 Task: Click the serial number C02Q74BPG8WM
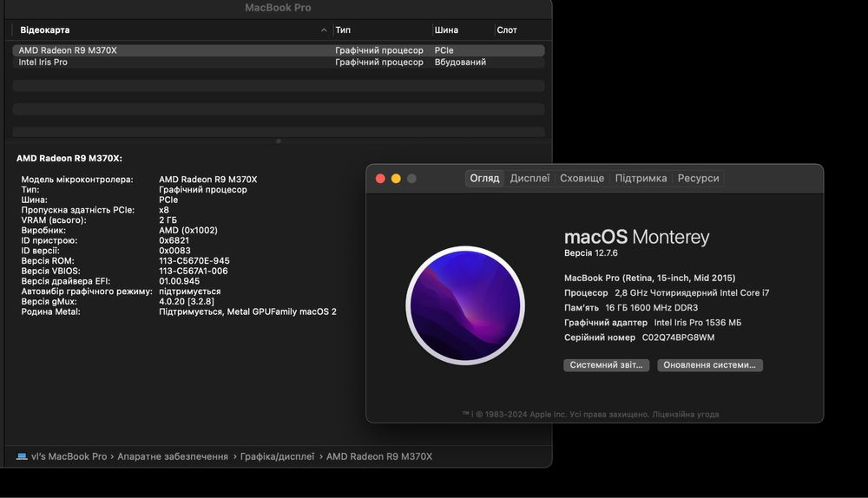678,337
